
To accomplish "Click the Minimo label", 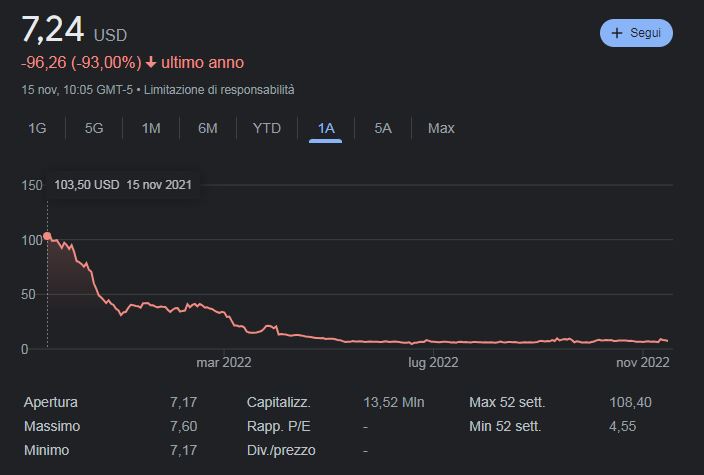I will click(46, 450).
